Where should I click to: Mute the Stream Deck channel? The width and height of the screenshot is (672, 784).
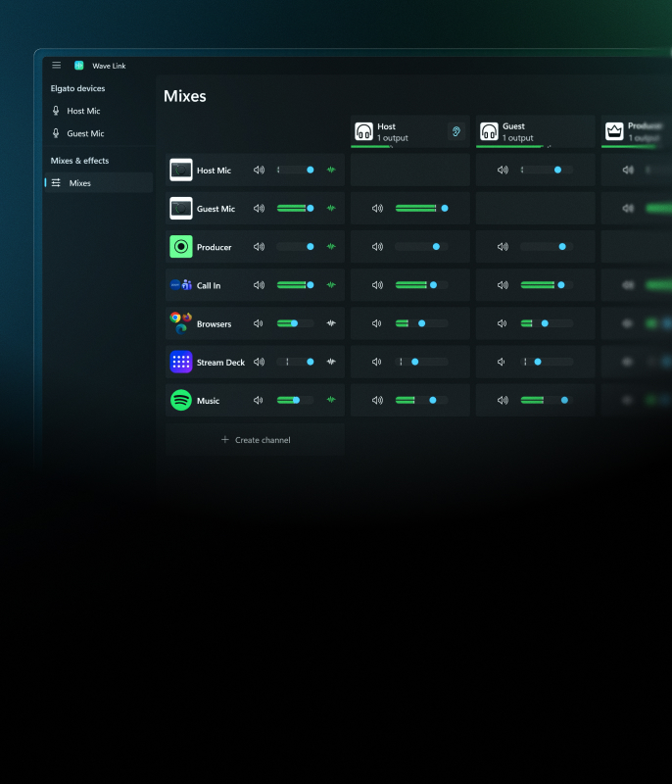259,362
